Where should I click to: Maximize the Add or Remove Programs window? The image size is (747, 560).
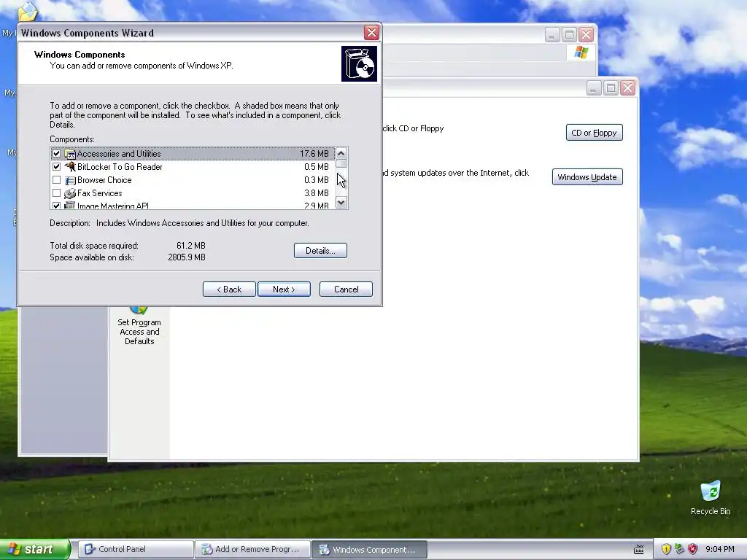[611, 88]
